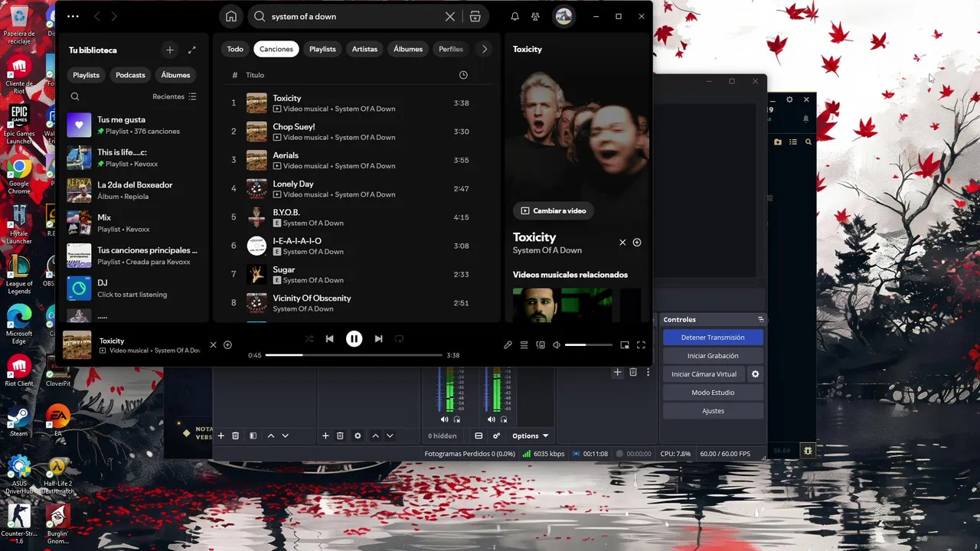Adjust the Spotify volume slider
The image size is (980, 551).
[x=589, y=345]
